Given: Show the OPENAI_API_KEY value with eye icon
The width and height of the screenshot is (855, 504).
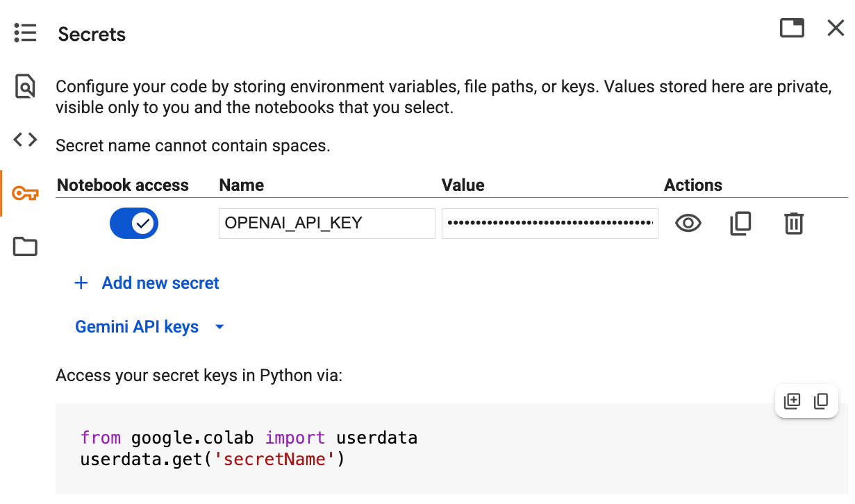Looking at the screenshot, I should click(x=688, y=224).
